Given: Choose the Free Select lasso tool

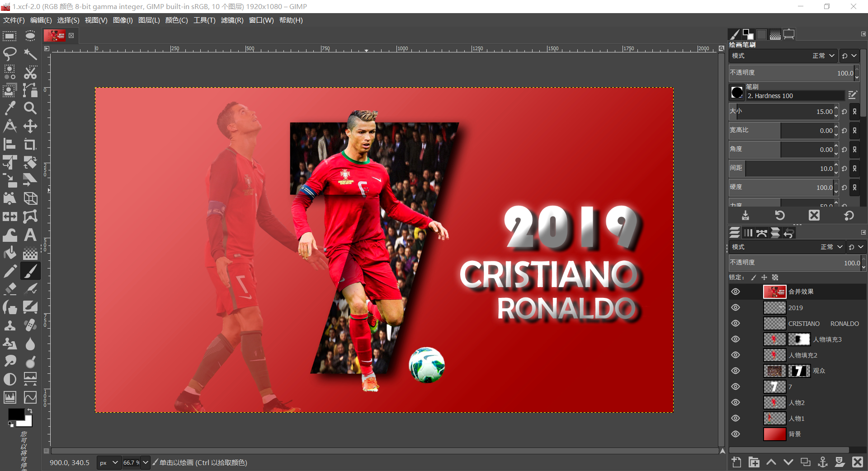Looking at the screenshot, I should 10,54.
